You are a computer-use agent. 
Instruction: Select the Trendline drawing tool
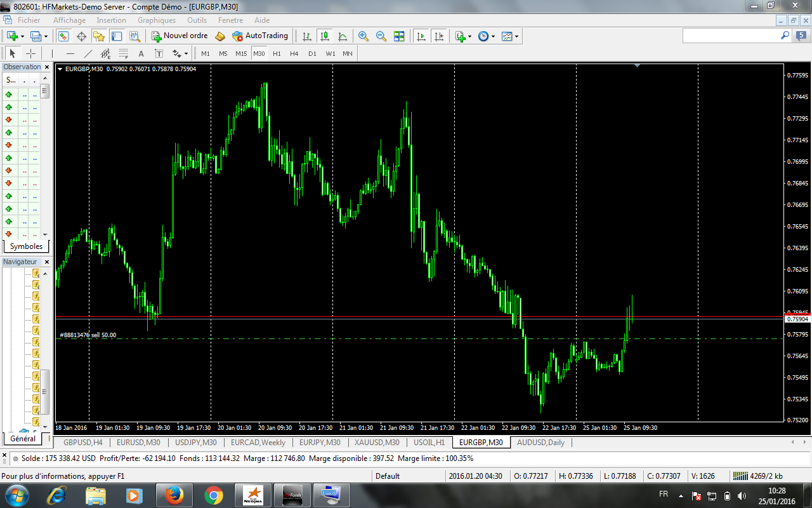click(x=88, y=53)
